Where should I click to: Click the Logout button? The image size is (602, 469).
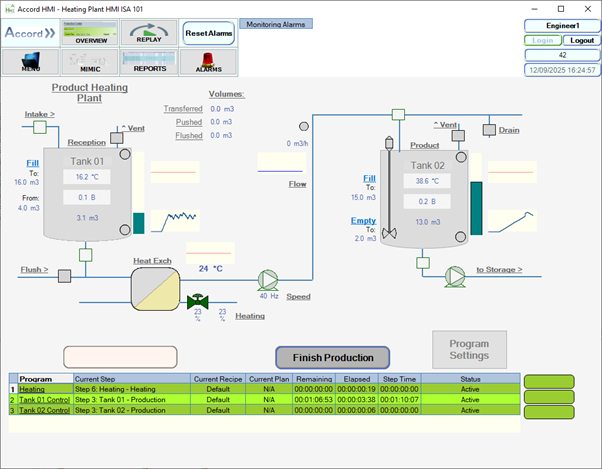[582, 40]
